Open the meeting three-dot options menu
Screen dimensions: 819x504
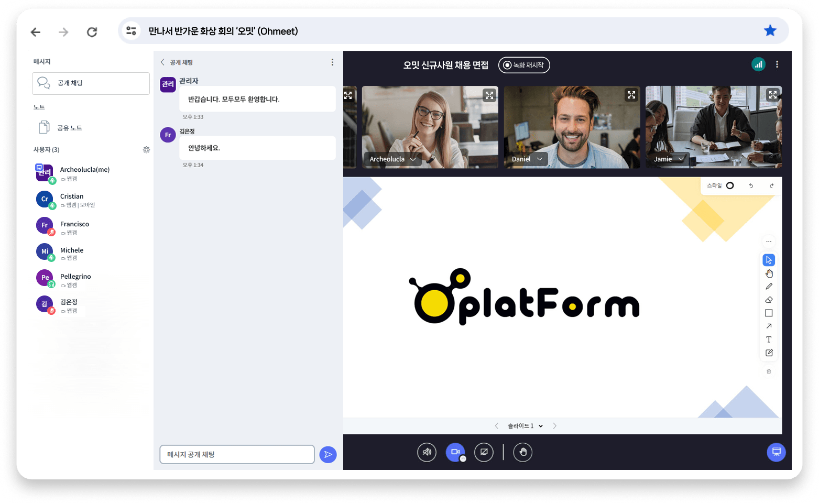tap(777, 64)
